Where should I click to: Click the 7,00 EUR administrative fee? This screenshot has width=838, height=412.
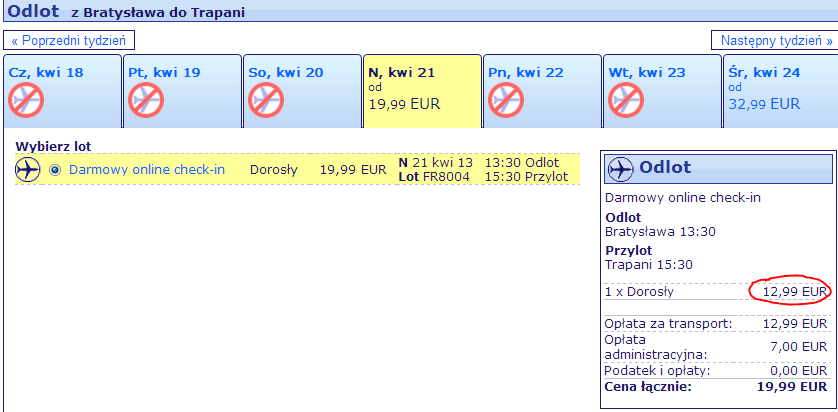798,347
